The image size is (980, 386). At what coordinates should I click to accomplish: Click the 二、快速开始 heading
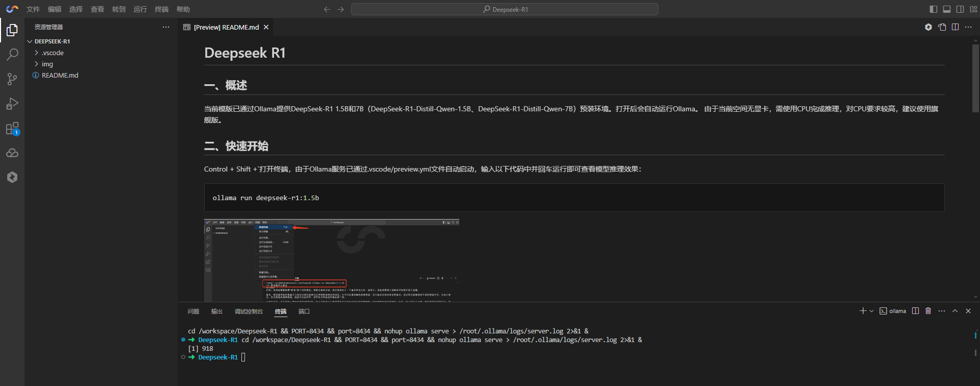236,146
